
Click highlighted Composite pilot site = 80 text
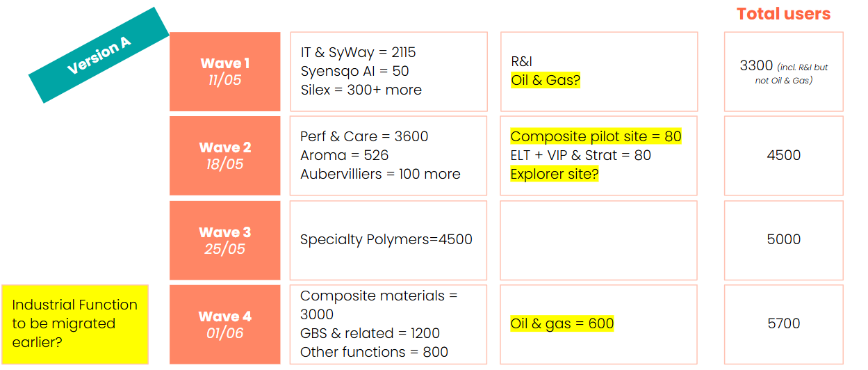click(596, 136)
